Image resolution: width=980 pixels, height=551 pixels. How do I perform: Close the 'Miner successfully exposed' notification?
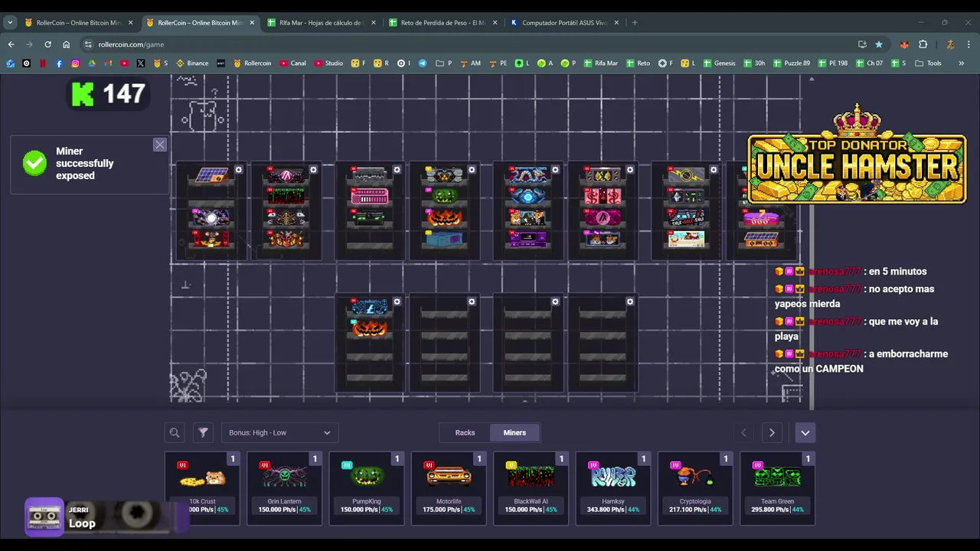pyautogui.click(x=159, y=145)
